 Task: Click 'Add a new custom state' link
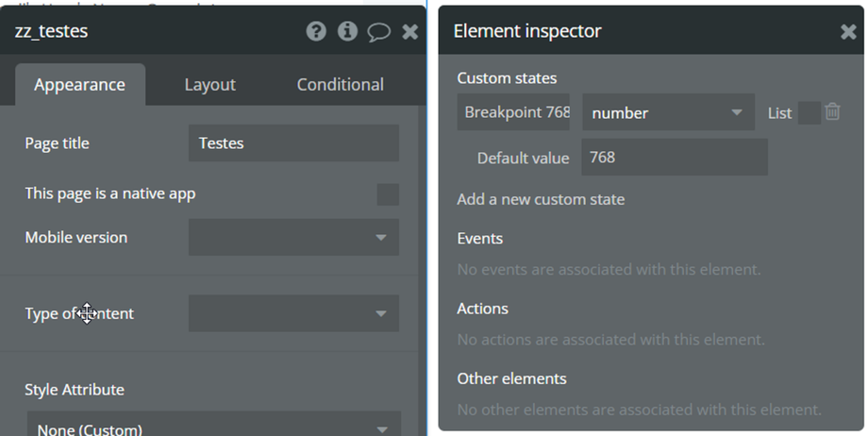541,199
